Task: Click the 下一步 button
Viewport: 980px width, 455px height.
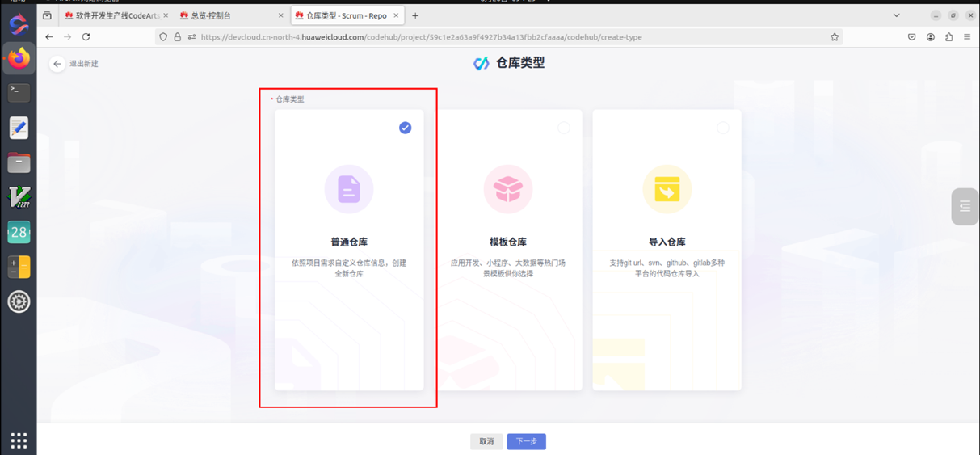Action: (527, 441)
